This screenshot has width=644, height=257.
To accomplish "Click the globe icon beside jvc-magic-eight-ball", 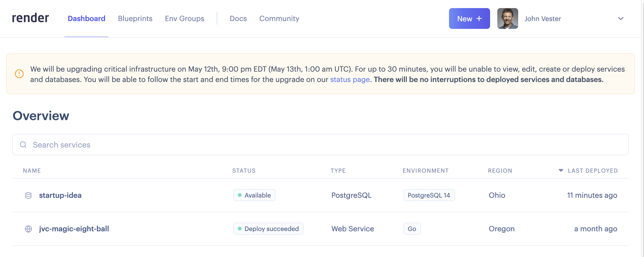I will (x=28, y=229).
